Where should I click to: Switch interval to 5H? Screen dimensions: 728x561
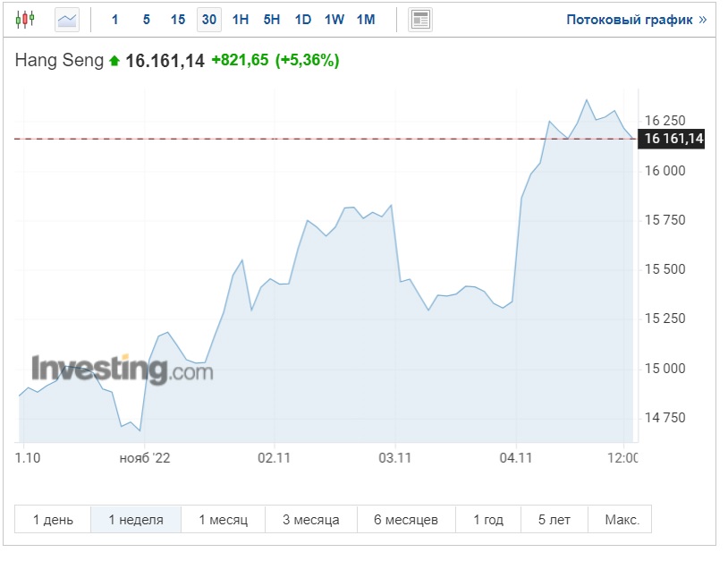272,19
